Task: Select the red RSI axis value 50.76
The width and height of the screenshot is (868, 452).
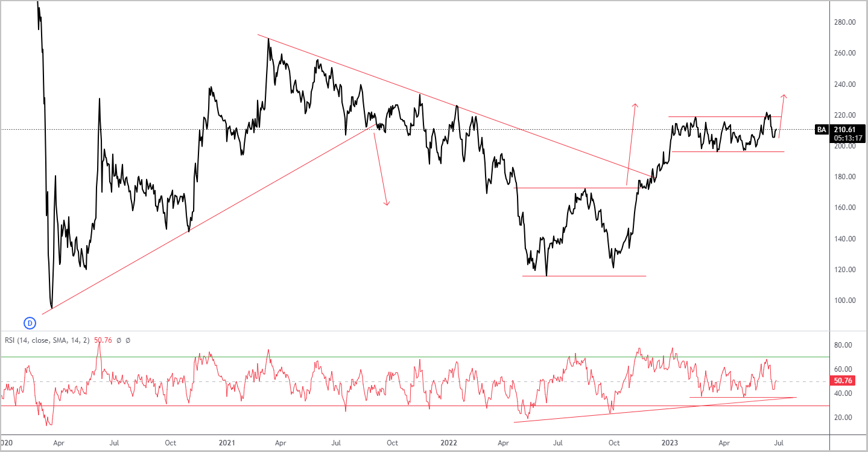Action: [844, 381]
